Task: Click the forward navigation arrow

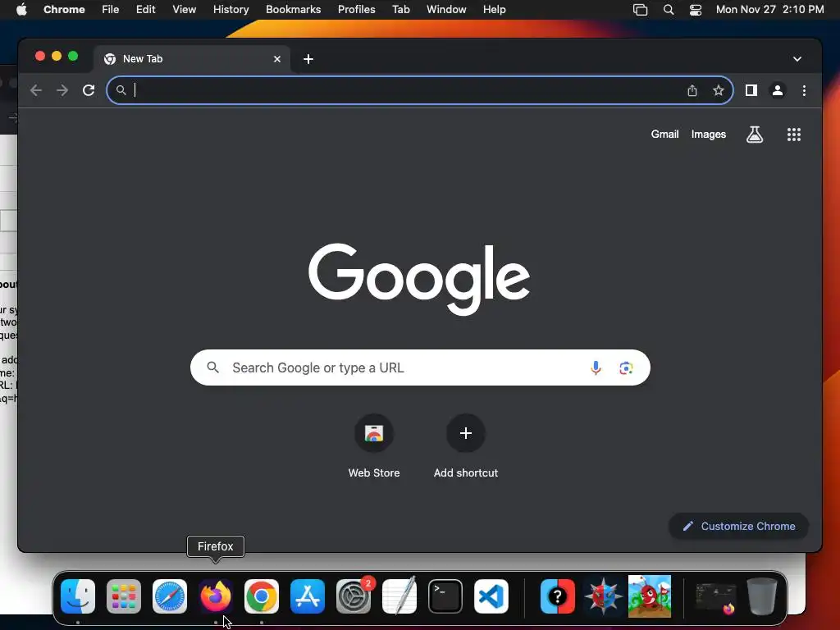Action: coord(62,90)
